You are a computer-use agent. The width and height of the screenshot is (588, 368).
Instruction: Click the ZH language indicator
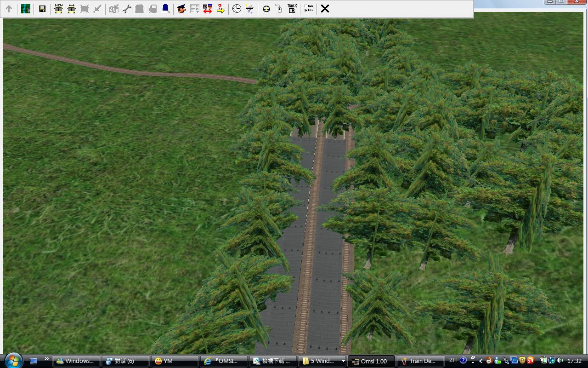pos(453,361)
